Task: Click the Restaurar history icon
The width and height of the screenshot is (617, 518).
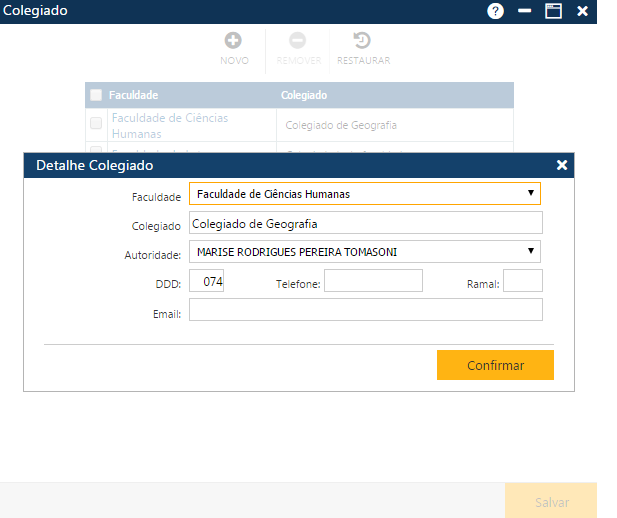Action: [x=363, y=41]
